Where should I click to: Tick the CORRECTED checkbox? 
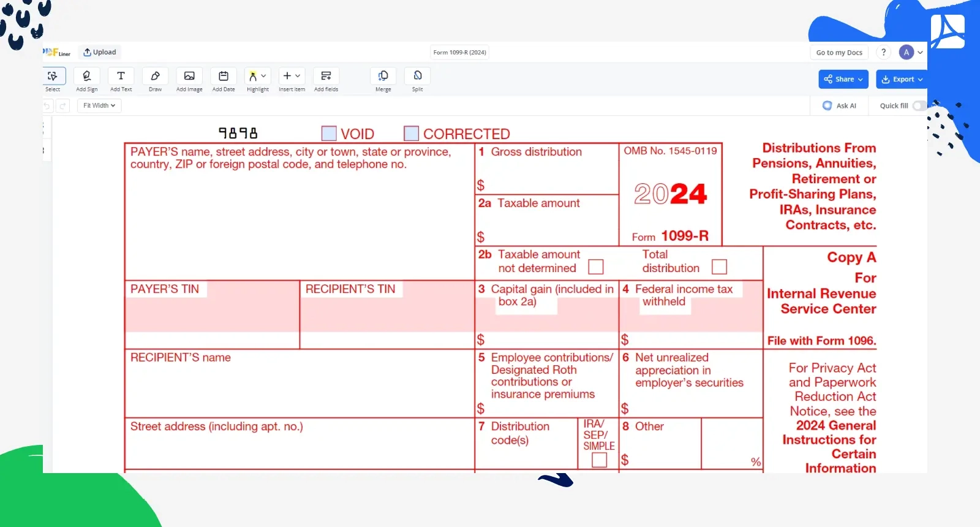click(412, 134)
